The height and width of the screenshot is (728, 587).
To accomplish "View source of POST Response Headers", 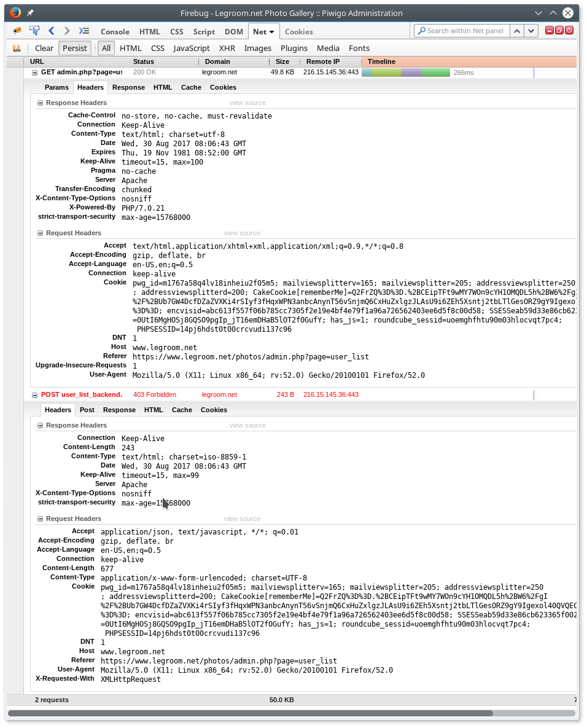I will tap(248, 425).
